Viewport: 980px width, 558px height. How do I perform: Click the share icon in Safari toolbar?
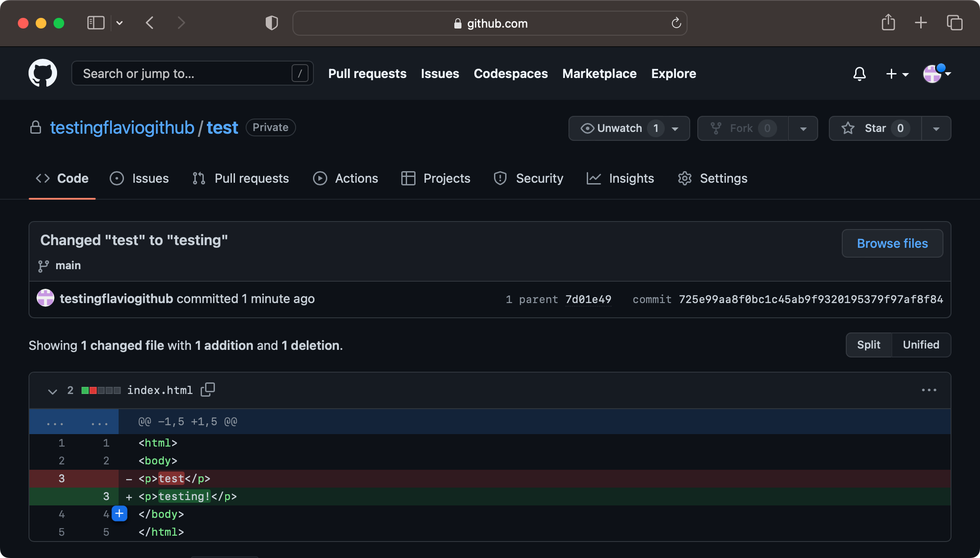click(x=888, y=23)
